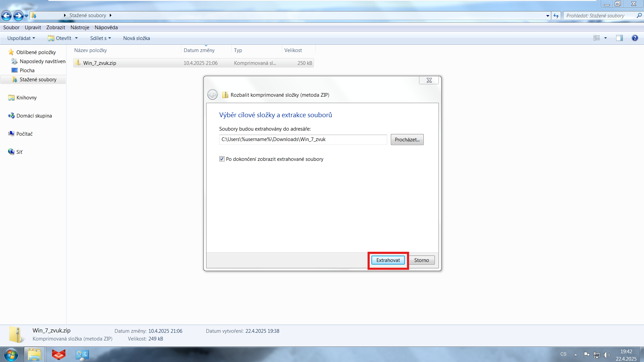Uncheck 'Po dokončení zobrazit extrahované soubory'
Screen dimensions: 644x362
222,159
